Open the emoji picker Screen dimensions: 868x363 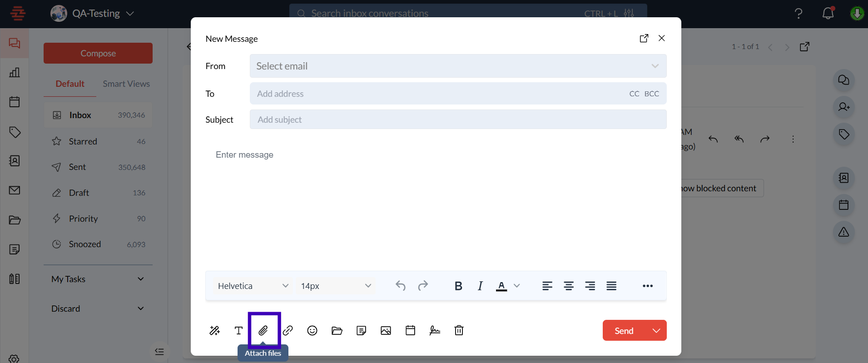[312, 330]
